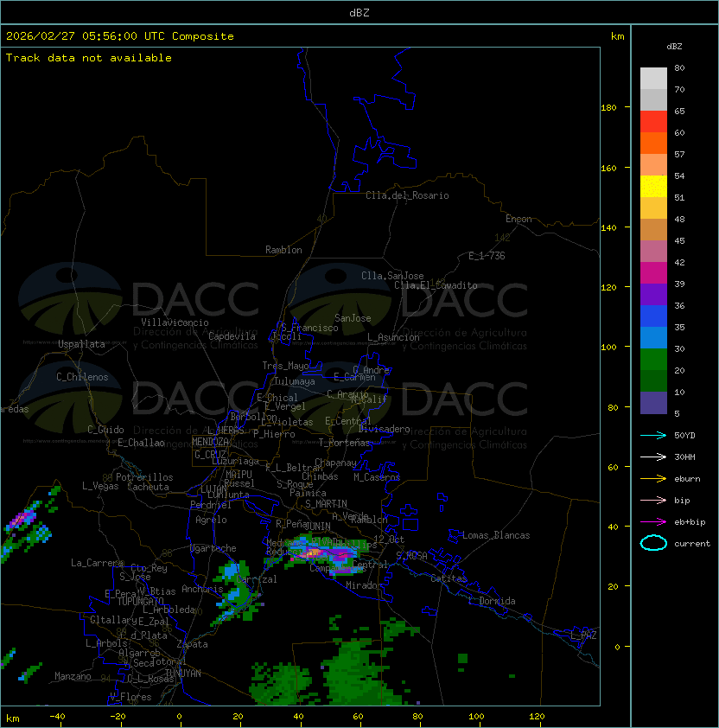Click the 'Zapata' map label

pos(192,644)
